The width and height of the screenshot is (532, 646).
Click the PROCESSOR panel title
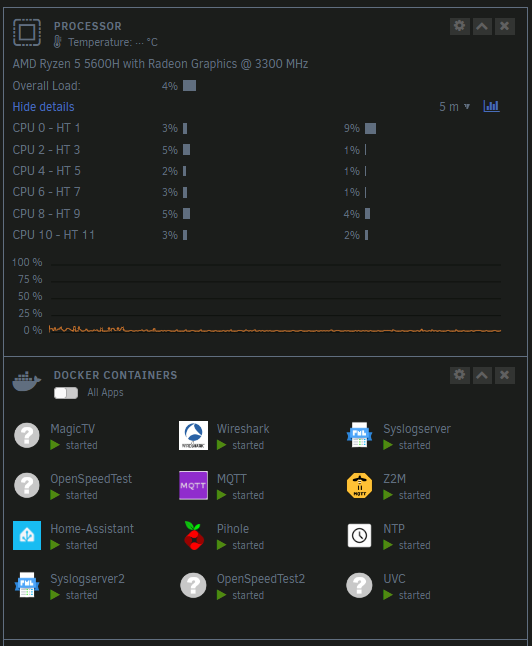pyautogui.click(x=88, y=26)
